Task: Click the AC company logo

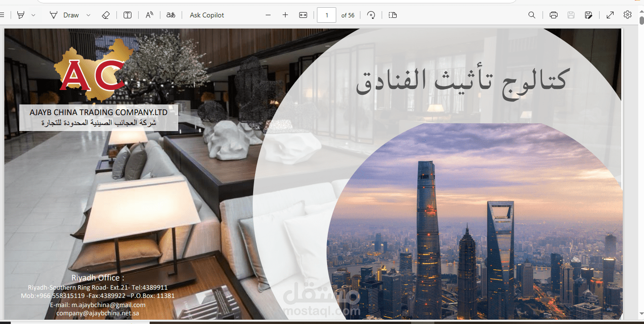Action: point(92,69)
